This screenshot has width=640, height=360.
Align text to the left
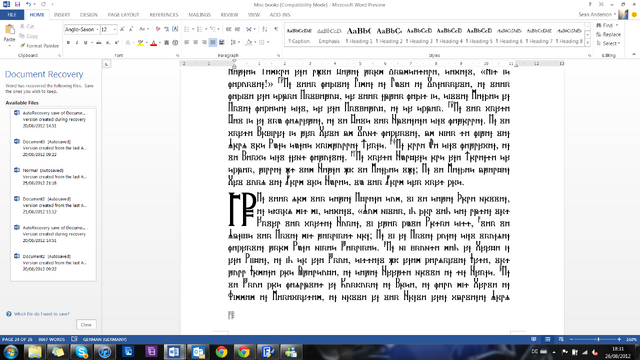pyautogui.click(x=187, y=42)
